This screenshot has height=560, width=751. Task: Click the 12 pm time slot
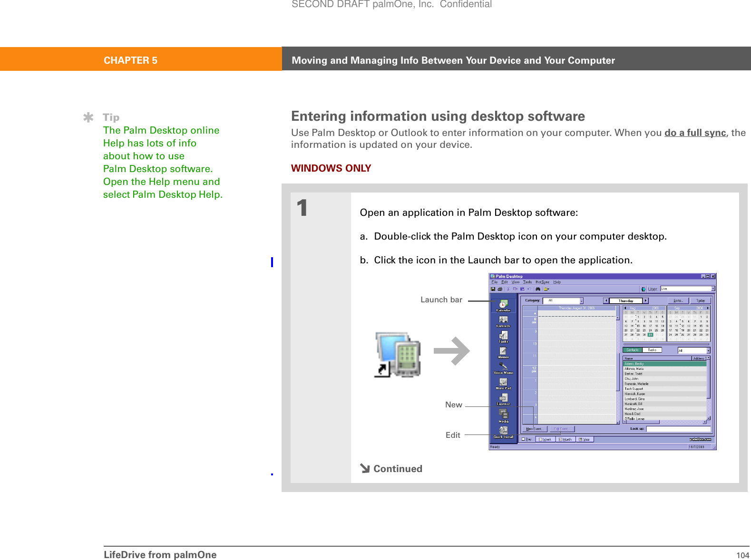tap(569, 370)
